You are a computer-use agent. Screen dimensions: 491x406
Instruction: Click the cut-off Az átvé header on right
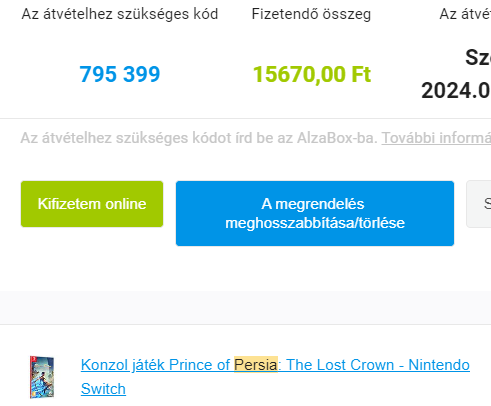[465, 14]
